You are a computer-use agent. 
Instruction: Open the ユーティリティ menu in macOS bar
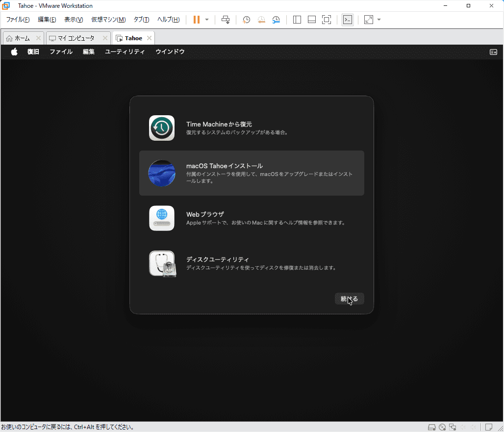125,52
